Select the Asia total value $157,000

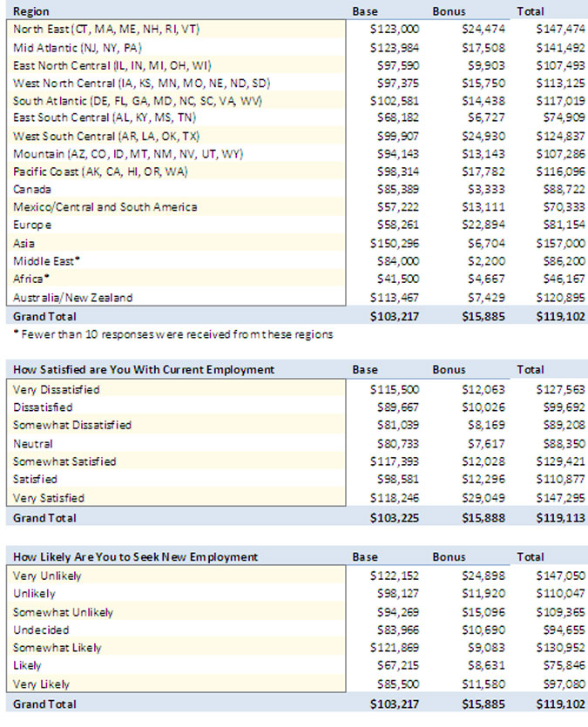(x=558, y=244)
